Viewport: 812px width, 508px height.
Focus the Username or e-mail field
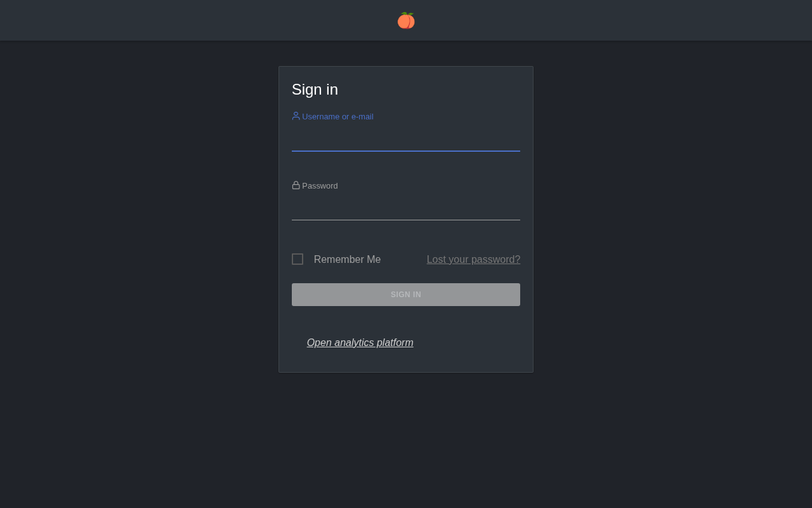click(406, 140)
